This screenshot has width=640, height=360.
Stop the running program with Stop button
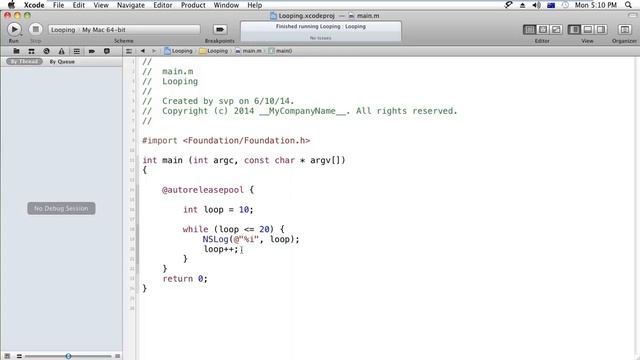tap(36, 29)
